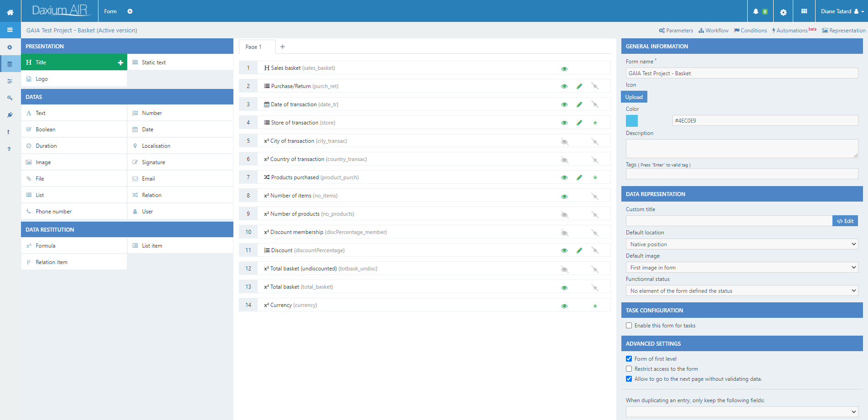Click star icon on Total basket row
The height and width of the screenshot is (420, 868).
pyautogui.click(x=595, y=288)
